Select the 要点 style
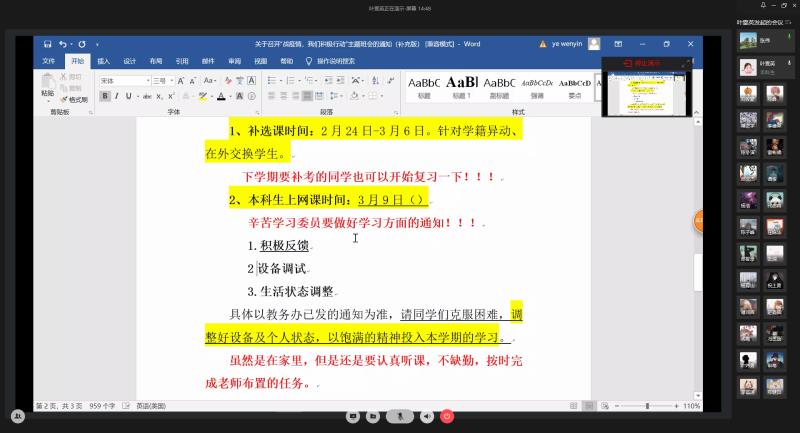 [574, 87]
